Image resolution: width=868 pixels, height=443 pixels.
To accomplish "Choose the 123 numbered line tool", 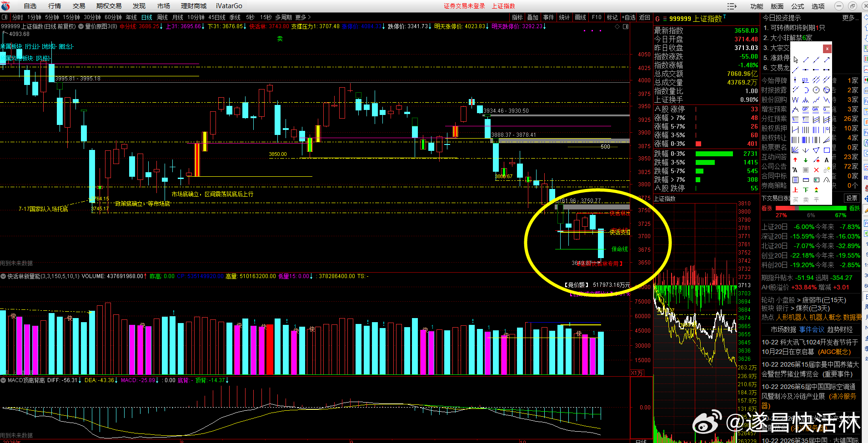I will pyautogui.click(x=806, y=80).
